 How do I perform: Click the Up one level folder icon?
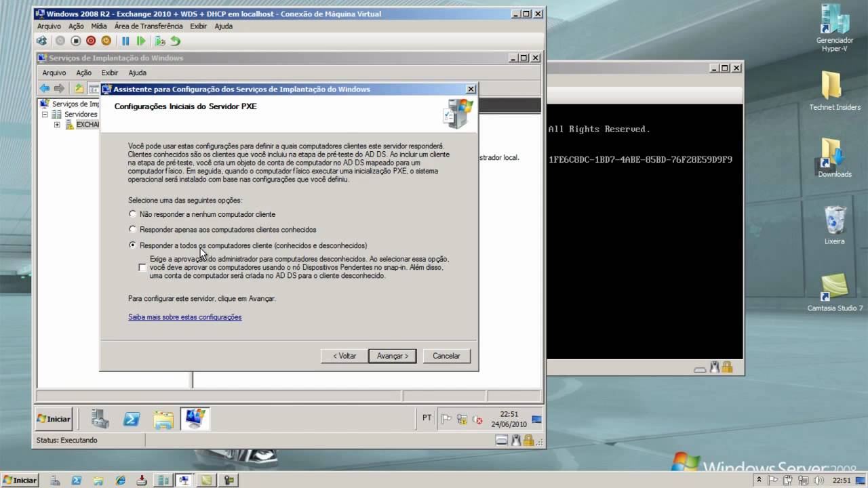point(79,88)
